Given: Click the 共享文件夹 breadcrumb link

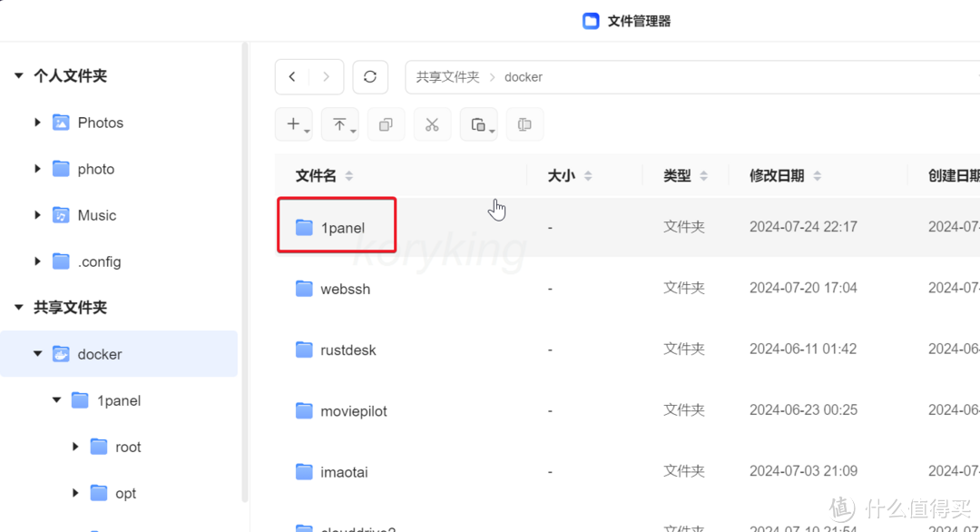Looking at the screenshot, I should pos(446,76).
